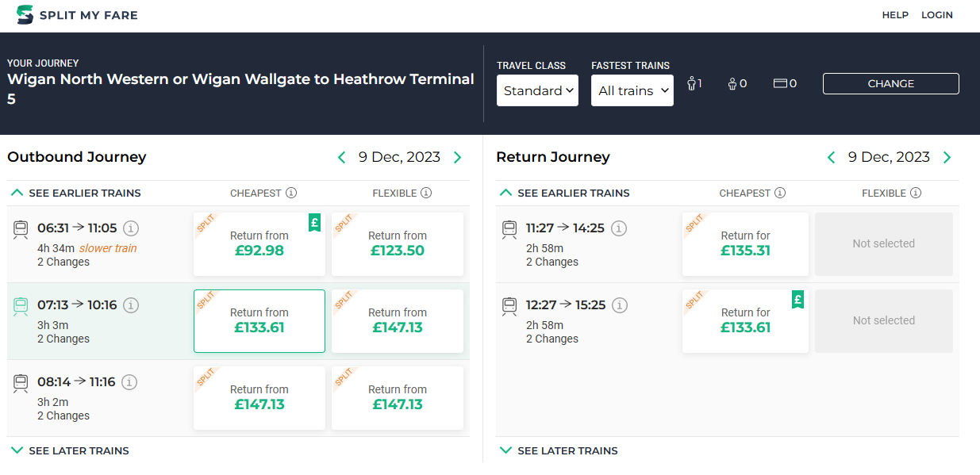Image resolution: width=980 pixels, height=475 pixels.
Task: Open the LOGIN menu item
Action: pos(937,15)
